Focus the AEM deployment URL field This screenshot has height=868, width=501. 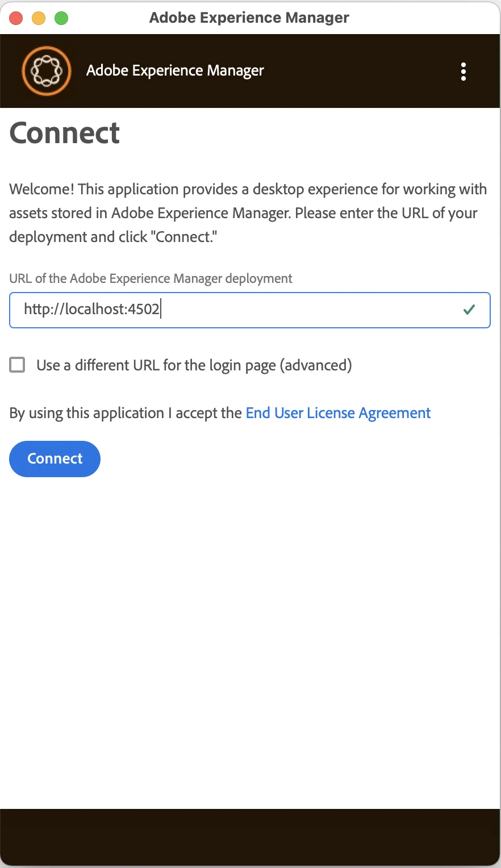[x=250, y=310]
